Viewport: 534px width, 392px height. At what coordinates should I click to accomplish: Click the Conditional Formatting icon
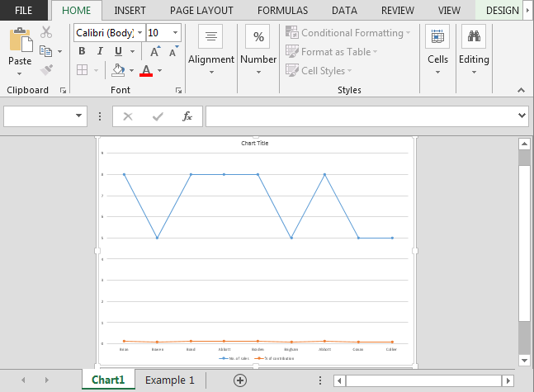point(292,32)
